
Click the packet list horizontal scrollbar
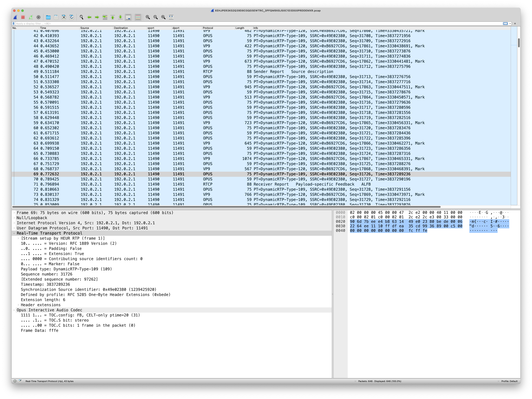click(x=226, y=207)
